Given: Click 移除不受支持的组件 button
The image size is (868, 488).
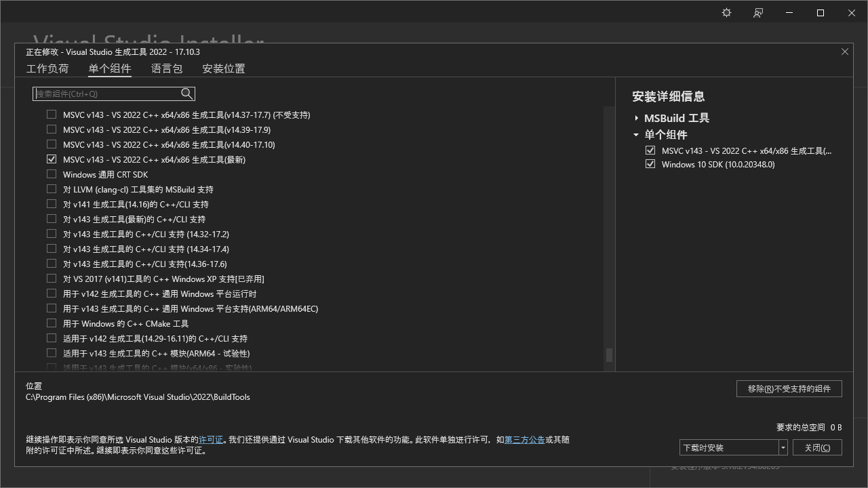Looking at the screenshot, I should 789,388.
